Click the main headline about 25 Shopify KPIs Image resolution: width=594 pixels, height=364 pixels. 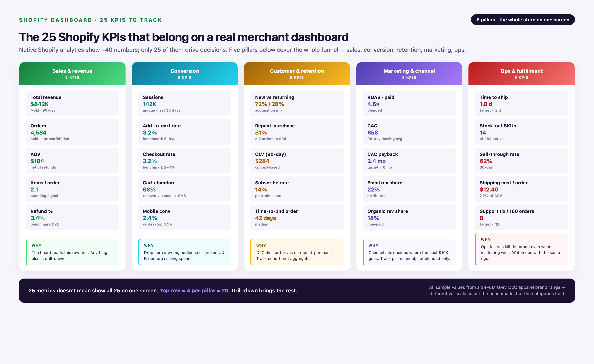[x=184, y=37]
